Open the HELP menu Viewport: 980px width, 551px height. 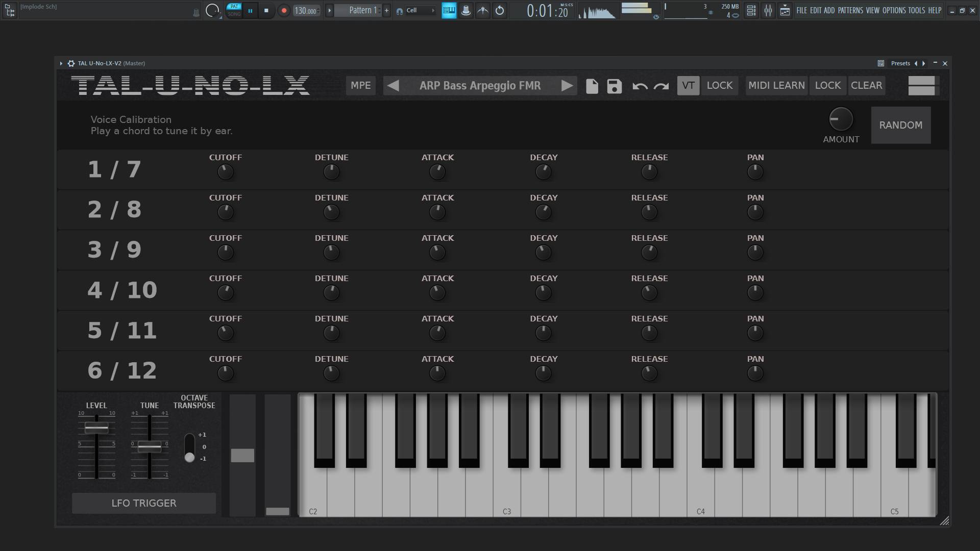pos(935,10)
